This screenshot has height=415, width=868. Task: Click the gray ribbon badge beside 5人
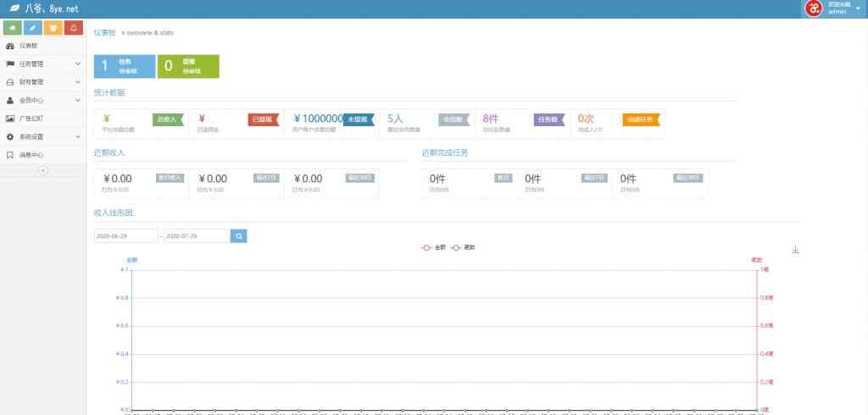454,119
